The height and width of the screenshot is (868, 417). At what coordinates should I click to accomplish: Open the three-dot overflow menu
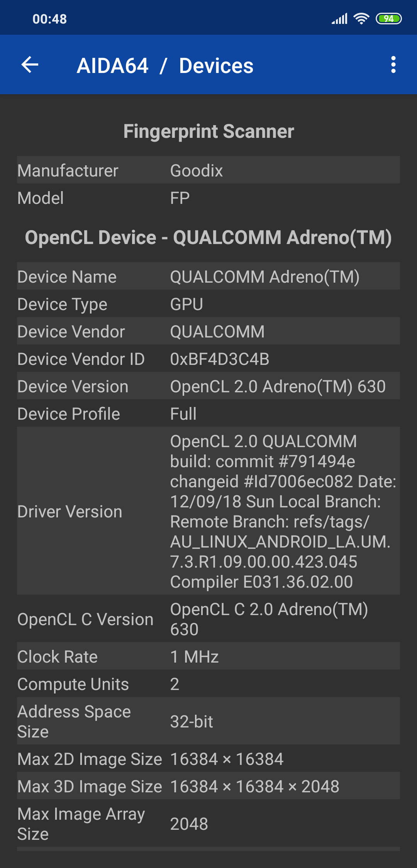click(x=393, y=64)
